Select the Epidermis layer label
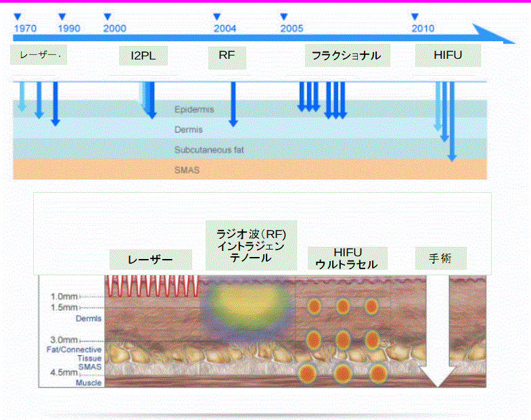This screenshot has width=531, height=420. tap(194, 110)
